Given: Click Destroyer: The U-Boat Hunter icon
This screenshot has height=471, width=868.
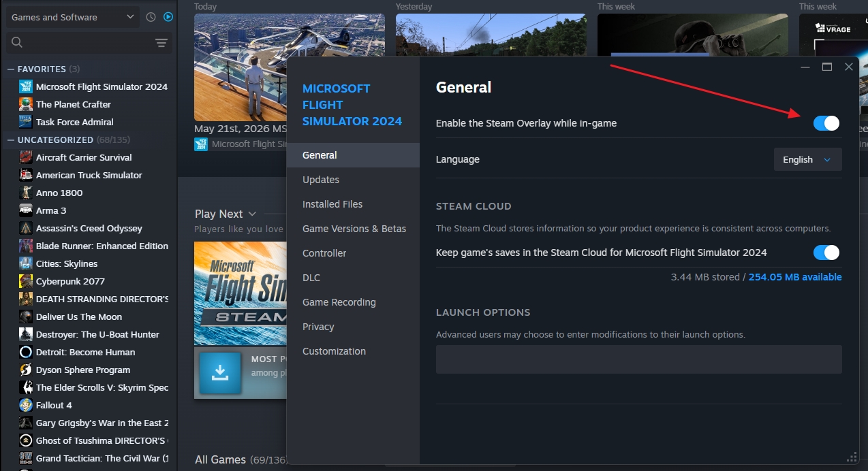Looking at the screenshot, I should [25, 334].
